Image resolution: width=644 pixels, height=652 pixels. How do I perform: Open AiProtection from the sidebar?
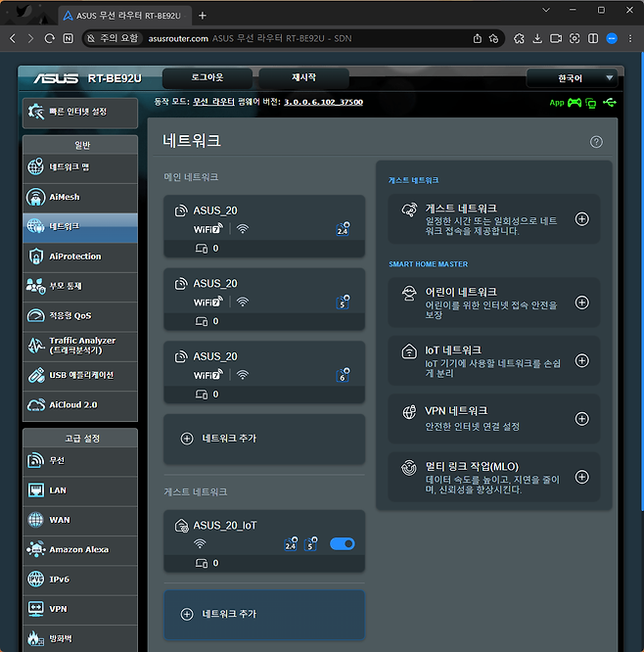(80, 256)
